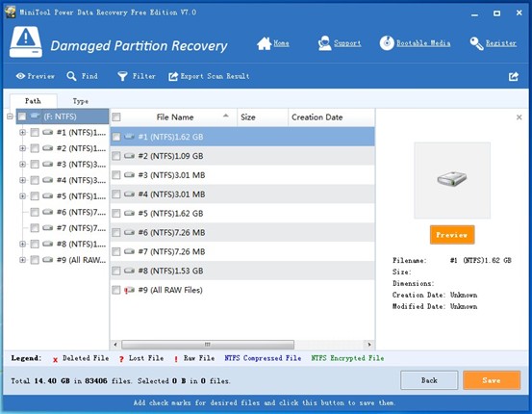Expand tree node #4 (NTFS)3...

coord(22,180)
